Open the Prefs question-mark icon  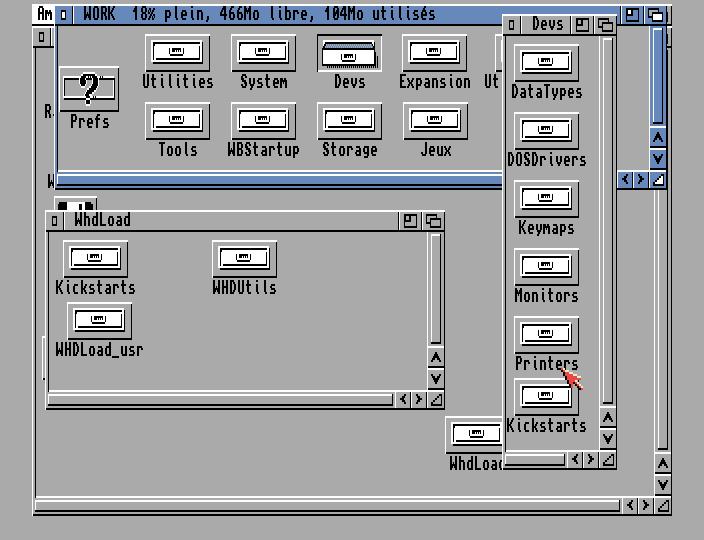tap(89, 89)
